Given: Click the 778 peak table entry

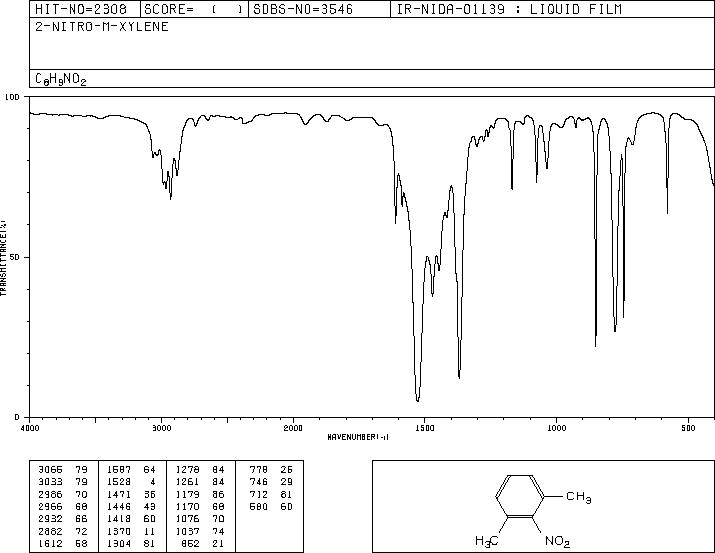Looking at the screenshot, I should 259,470.
